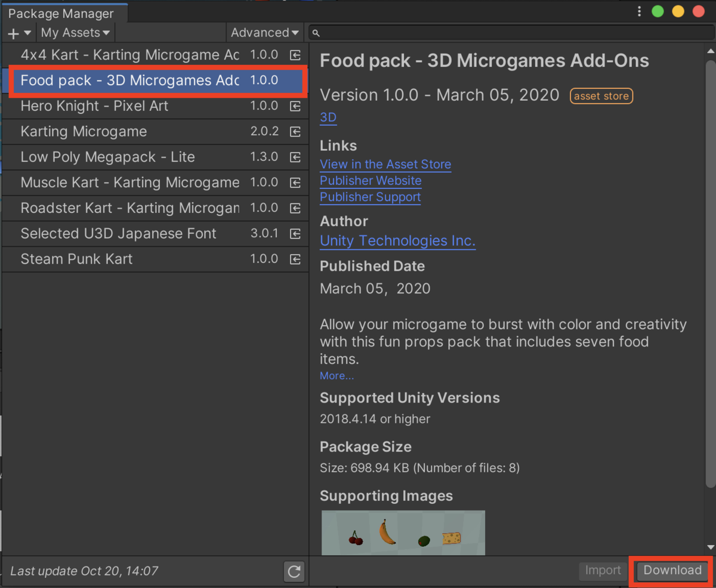This screenshot has height=588, width=716.
Task: Open the Publisher Support link
Action: (x=370, y=197)
